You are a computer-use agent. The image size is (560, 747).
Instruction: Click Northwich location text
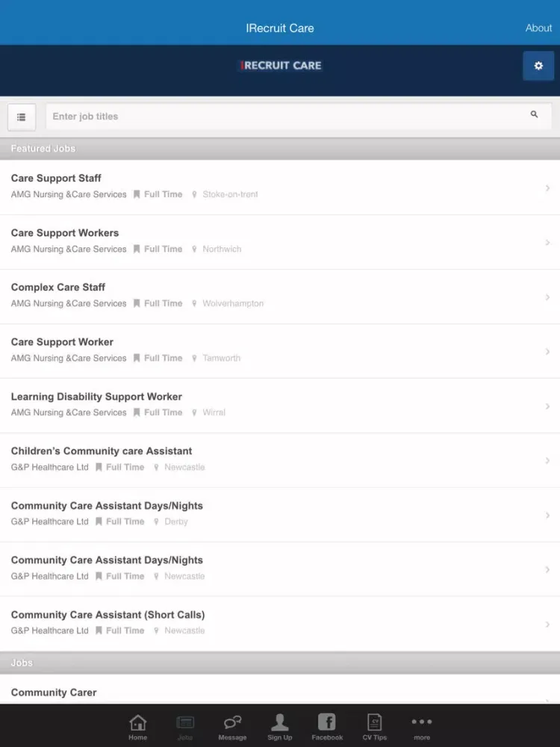pyautogui.click(x=222, y=249)
